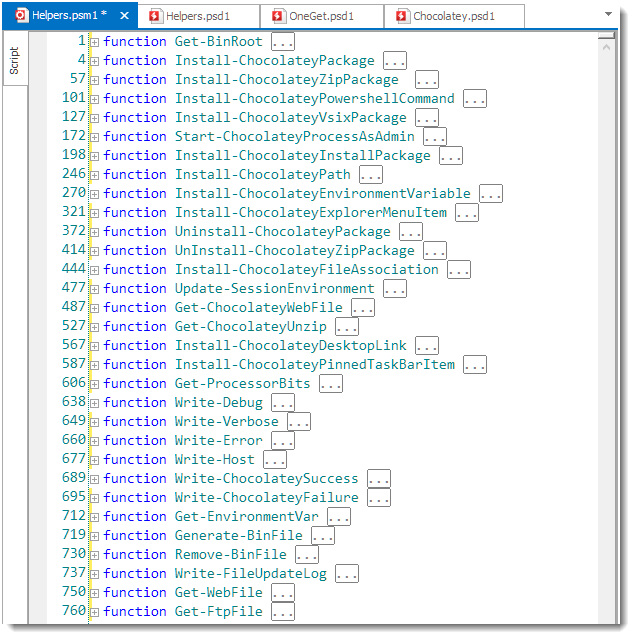Click line number 321 in the gutter
The height and width of the screenshot is (639, 635).
point(74,212)
